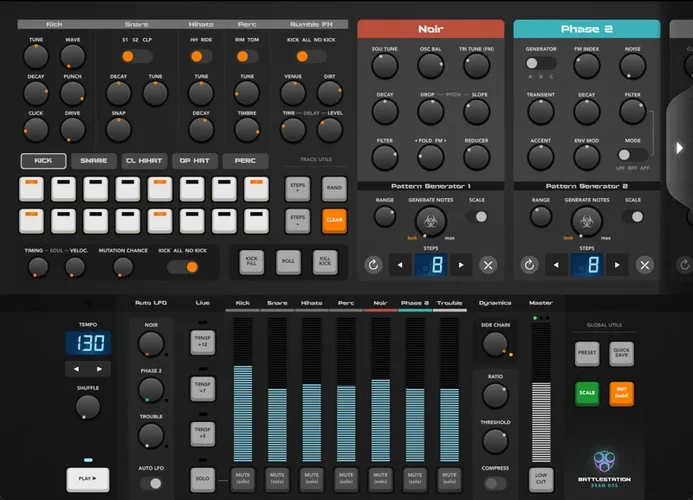Switch to the CL HIHAT track tab
The height and width of the screenshot is (500, 693).
tap(145, 160)
